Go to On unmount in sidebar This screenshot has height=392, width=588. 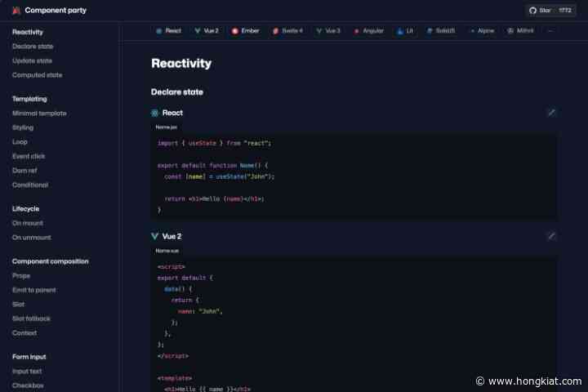point(32,238)
